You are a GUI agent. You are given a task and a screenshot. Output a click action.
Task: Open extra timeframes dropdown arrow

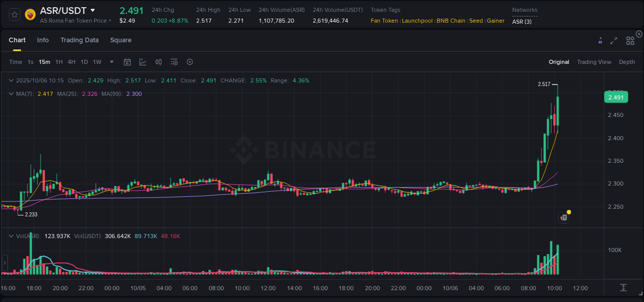111,62
